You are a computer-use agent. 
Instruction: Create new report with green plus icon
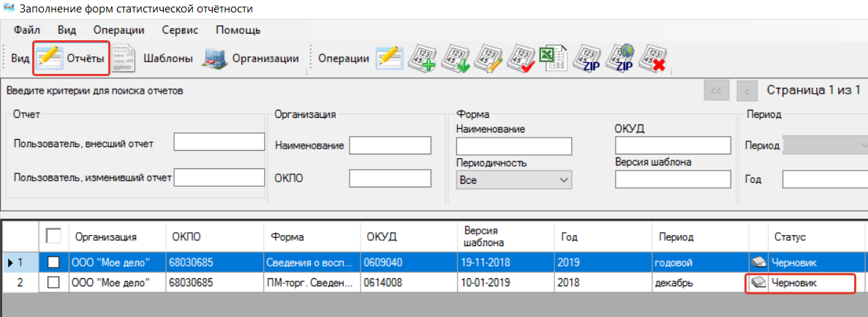422,58
